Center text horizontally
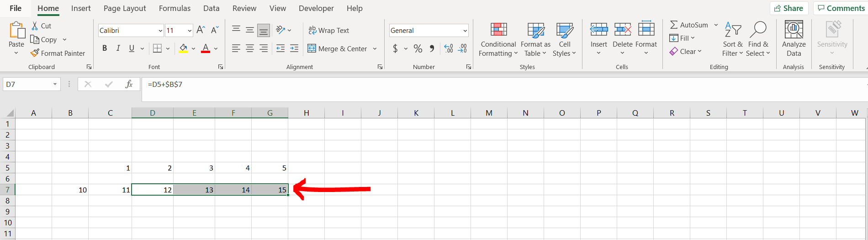The height and width of the screenshot is (240, 868). pyautogui.click(x=250, y=48)
